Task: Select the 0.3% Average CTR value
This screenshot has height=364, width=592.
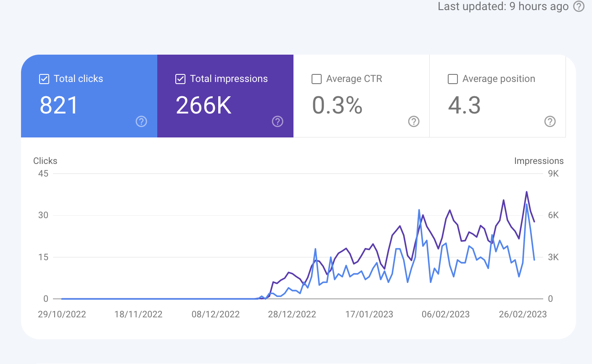Action: pos(337,105)
